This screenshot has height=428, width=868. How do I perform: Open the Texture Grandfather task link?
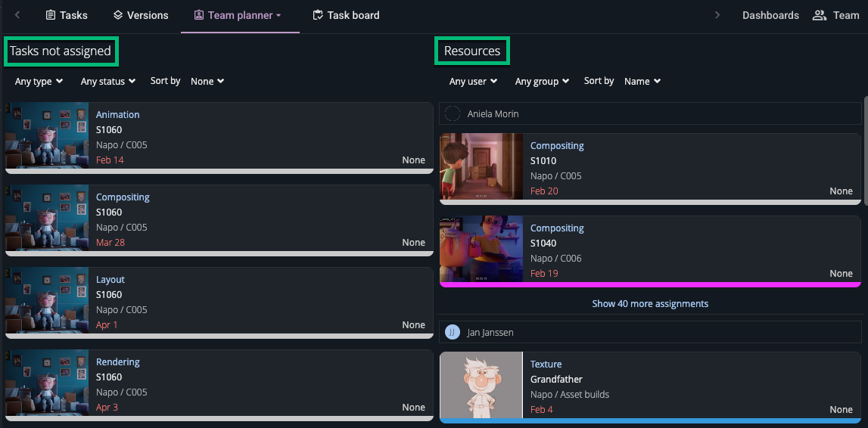(x=546, y=364)
